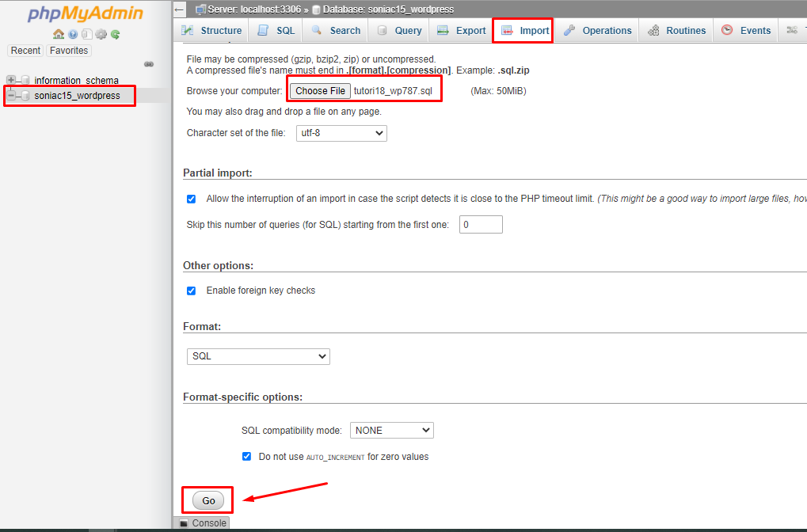This screenshot has width=807, height=532.
Task: Open the Search tab
Action: pyautogui.click(x=336, y=30)
